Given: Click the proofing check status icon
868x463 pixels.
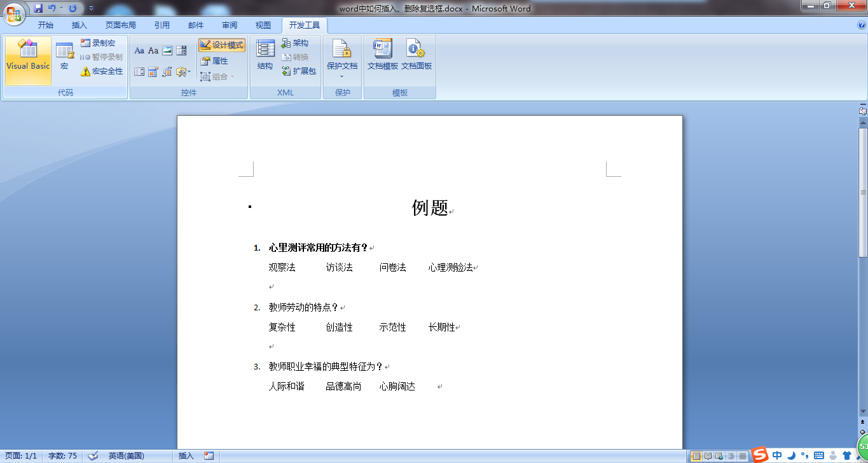Looking at the screenshot, I should (x=93, y=456).
